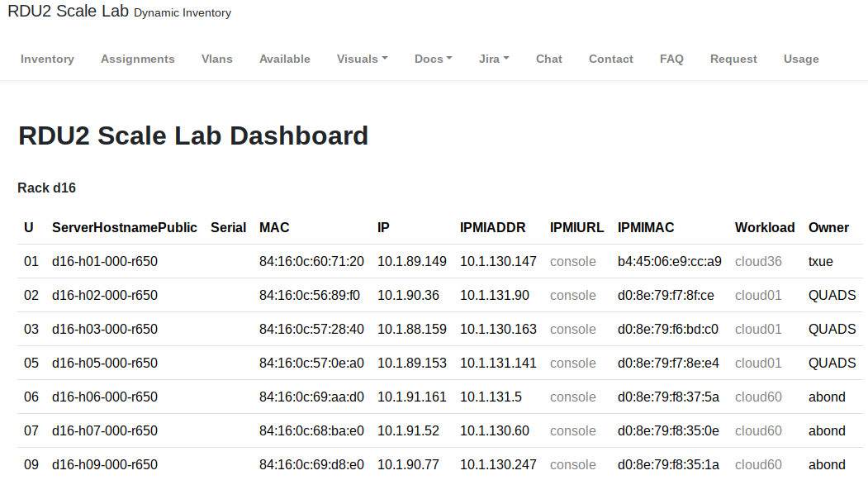Open the FAQ page

[x=671, y=59]
